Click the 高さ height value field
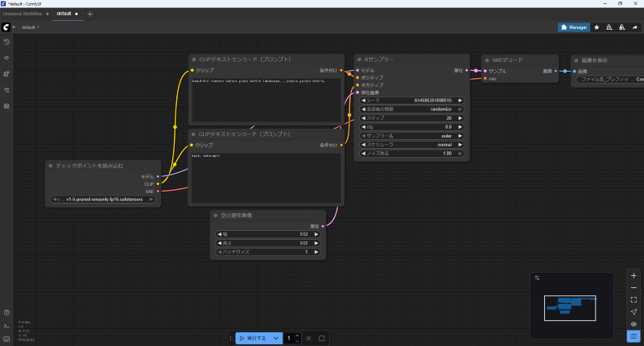644x346 pixels. (x=267, y=243)
